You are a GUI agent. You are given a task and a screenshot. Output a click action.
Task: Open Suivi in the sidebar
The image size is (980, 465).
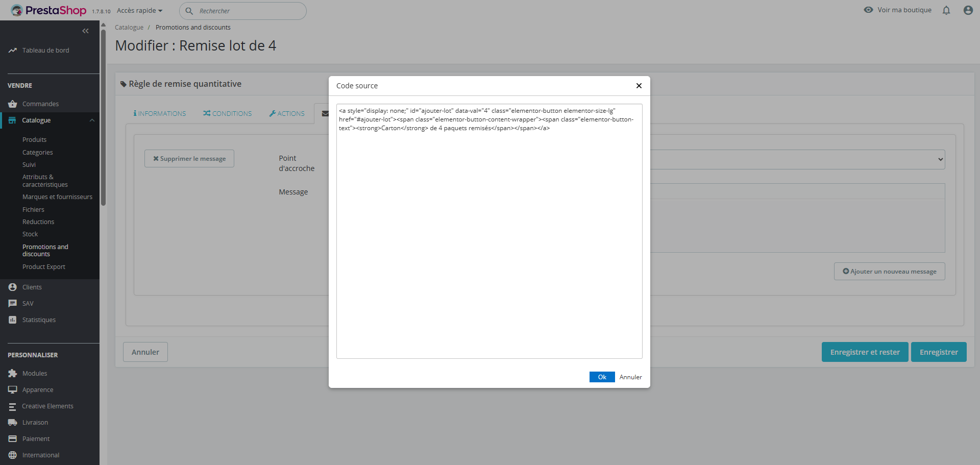[x=29, y=165]
